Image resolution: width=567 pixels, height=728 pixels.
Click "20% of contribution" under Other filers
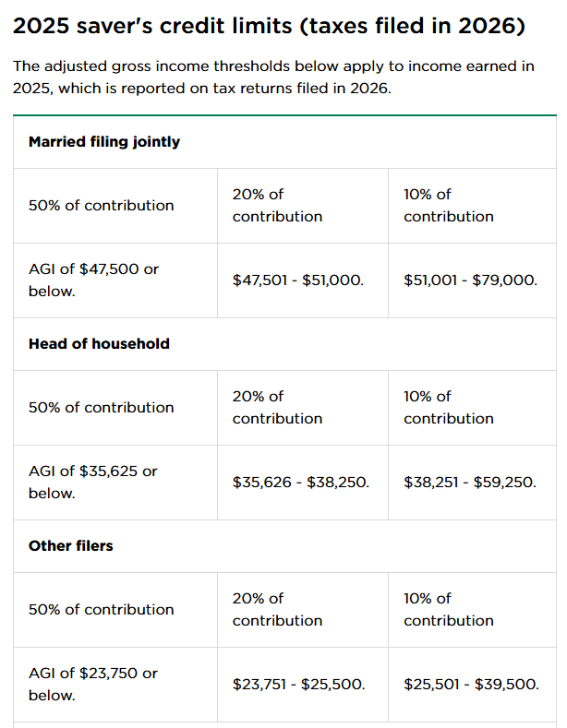pos(278,610)
